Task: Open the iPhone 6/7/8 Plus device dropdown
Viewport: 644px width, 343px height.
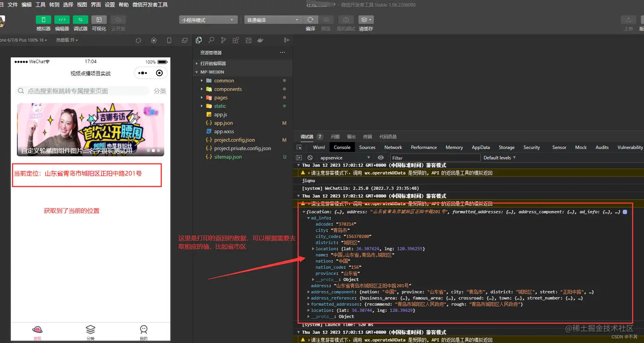Action: 23,40
